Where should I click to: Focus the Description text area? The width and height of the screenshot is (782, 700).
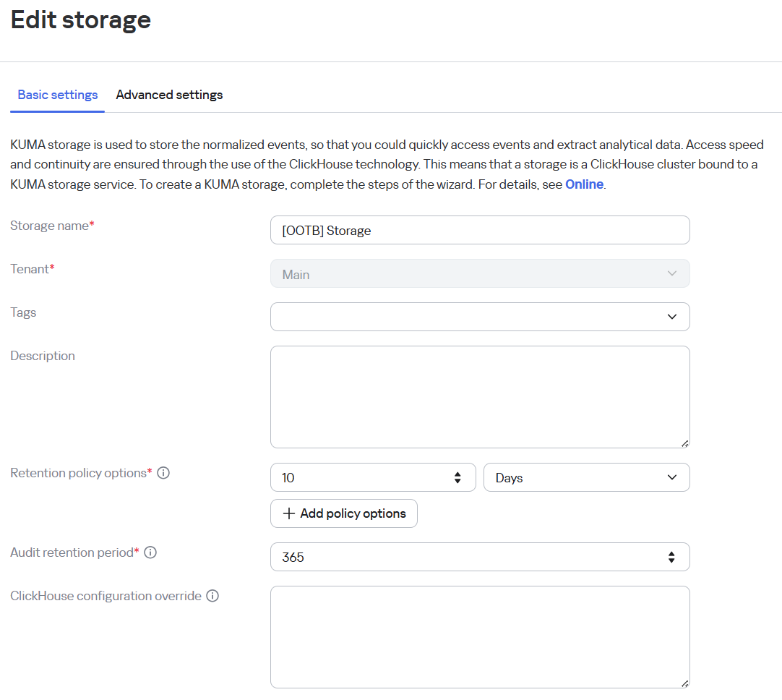tap(480, 397)
